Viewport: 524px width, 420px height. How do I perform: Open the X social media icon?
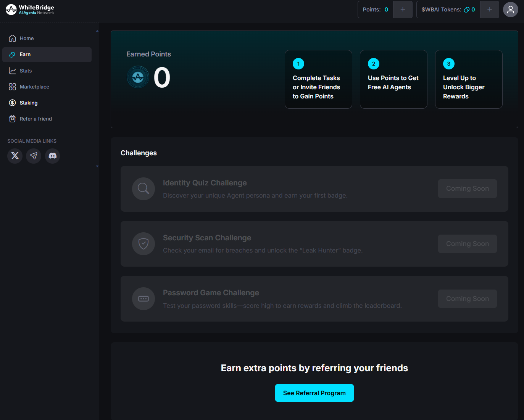15,156
